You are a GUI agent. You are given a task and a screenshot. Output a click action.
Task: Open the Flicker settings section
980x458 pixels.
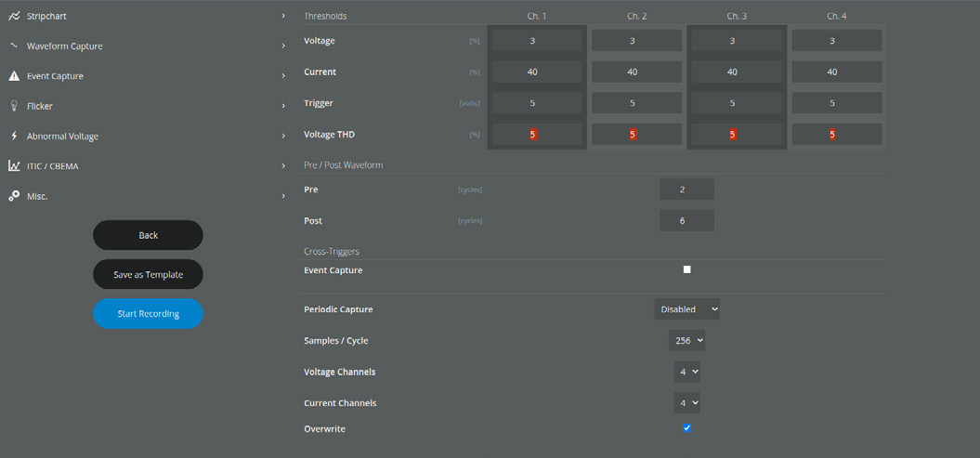point(148,106)
